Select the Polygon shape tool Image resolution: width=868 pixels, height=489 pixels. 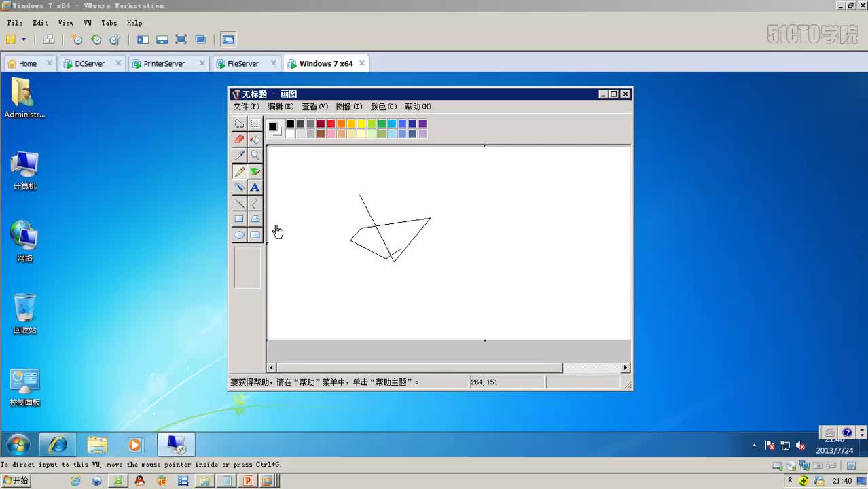point(255,219)
